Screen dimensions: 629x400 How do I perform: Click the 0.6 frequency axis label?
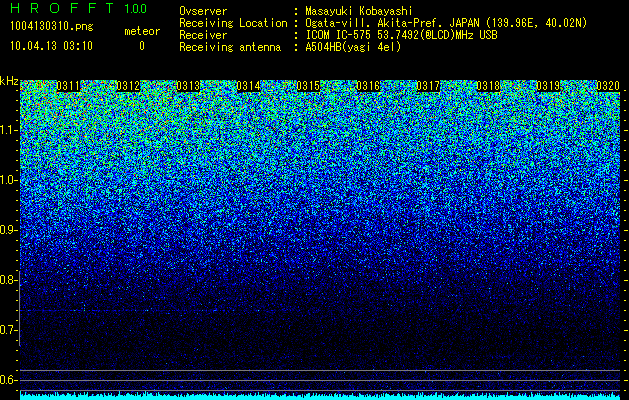coord(8,380)
